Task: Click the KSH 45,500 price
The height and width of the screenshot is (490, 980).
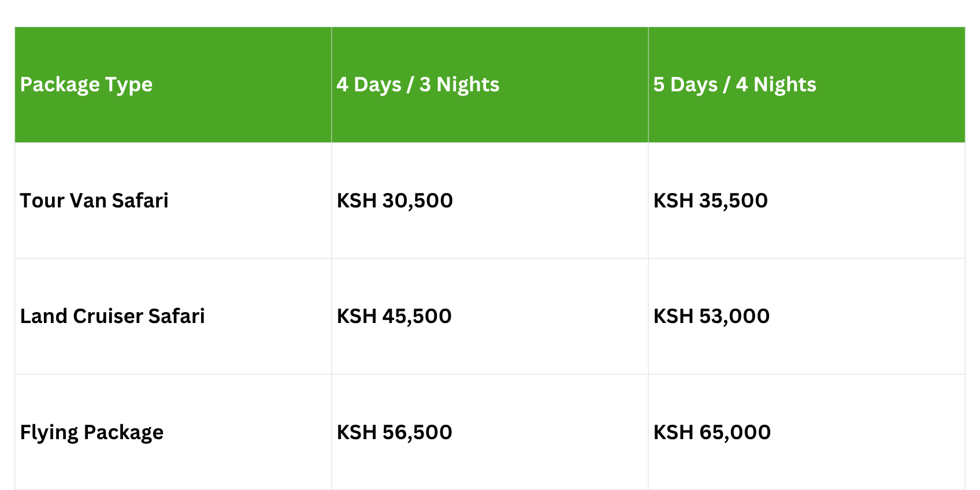Action: click(x=394, y=316)
